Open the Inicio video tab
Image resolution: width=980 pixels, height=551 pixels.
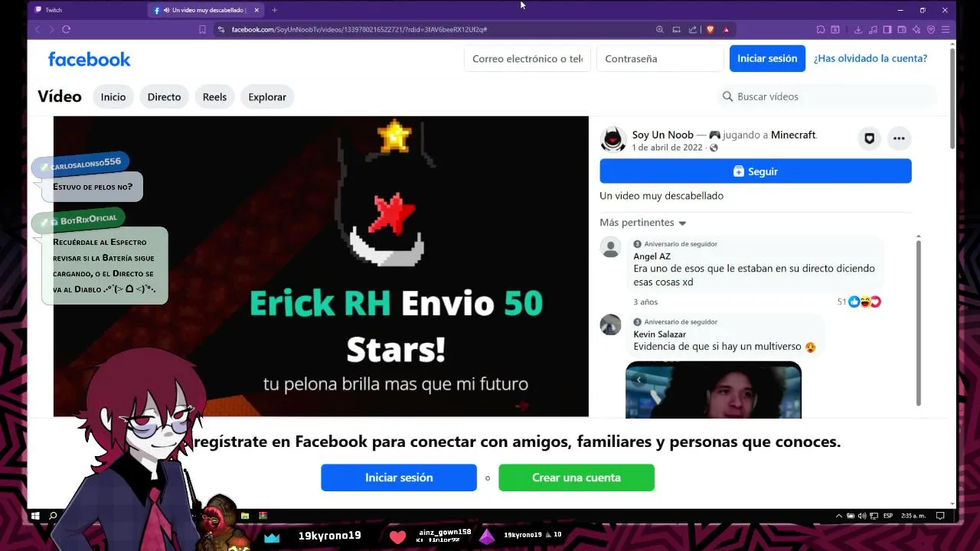(113, 97)
